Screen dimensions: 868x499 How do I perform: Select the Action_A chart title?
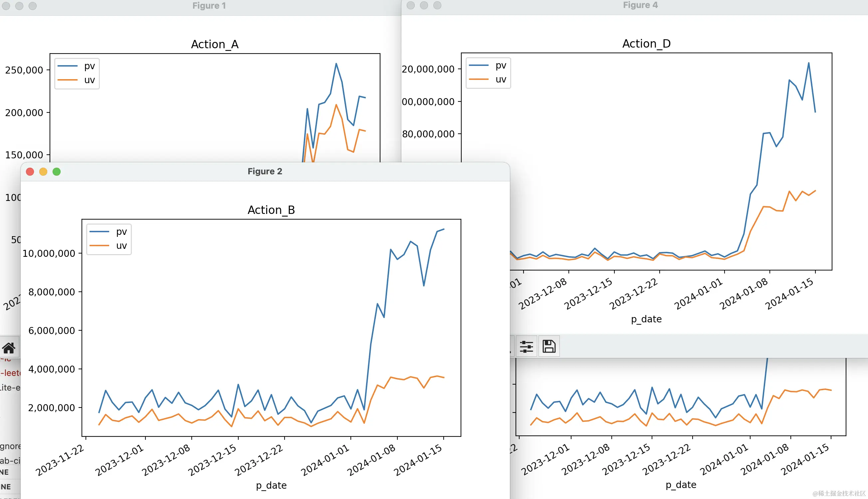click(x=215, y=44)
